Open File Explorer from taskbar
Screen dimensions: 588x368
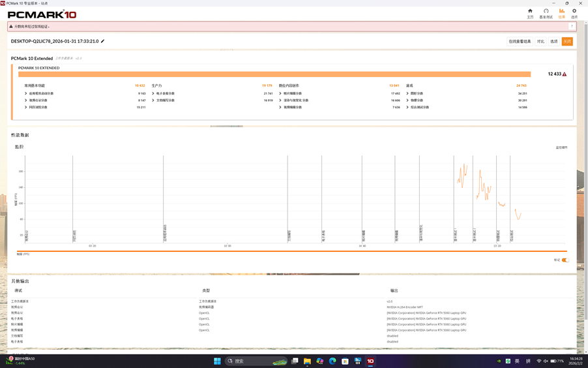(x=307, y=361)
